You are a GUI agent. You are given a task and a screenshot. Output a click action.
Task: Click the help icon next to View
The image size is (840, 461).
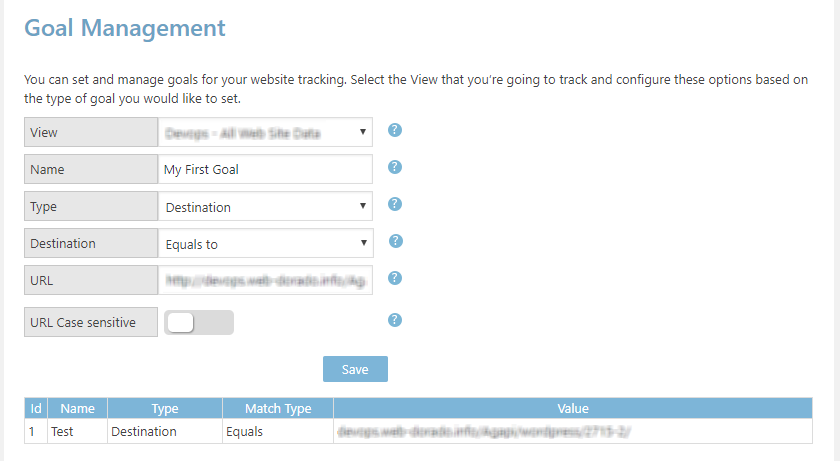tap(395, 130)
